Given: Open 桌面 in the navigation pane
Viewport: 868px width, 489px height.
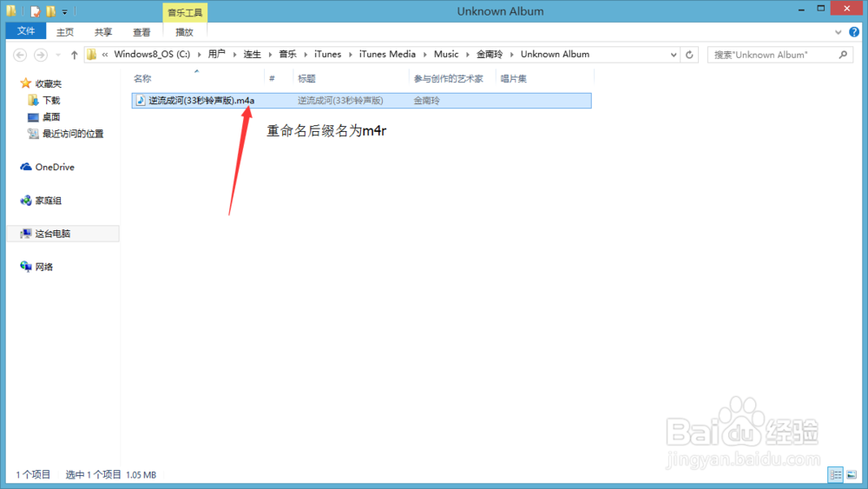Looking at the screenshot, I should coord(51,117).
